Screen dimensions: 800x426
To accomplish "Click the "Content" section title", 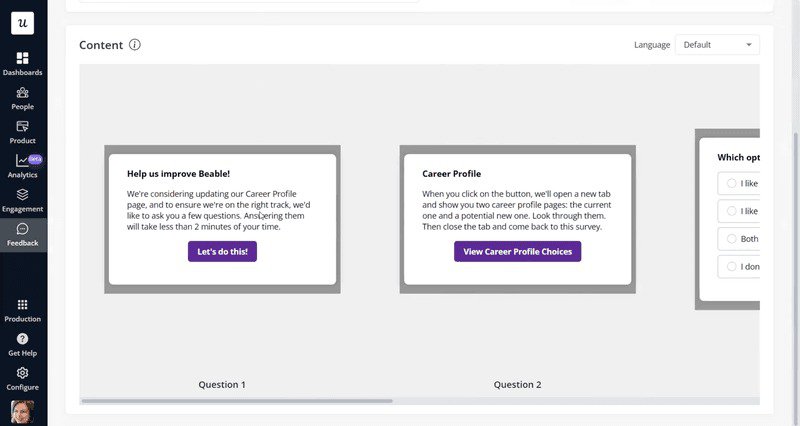I will [101, 45].
